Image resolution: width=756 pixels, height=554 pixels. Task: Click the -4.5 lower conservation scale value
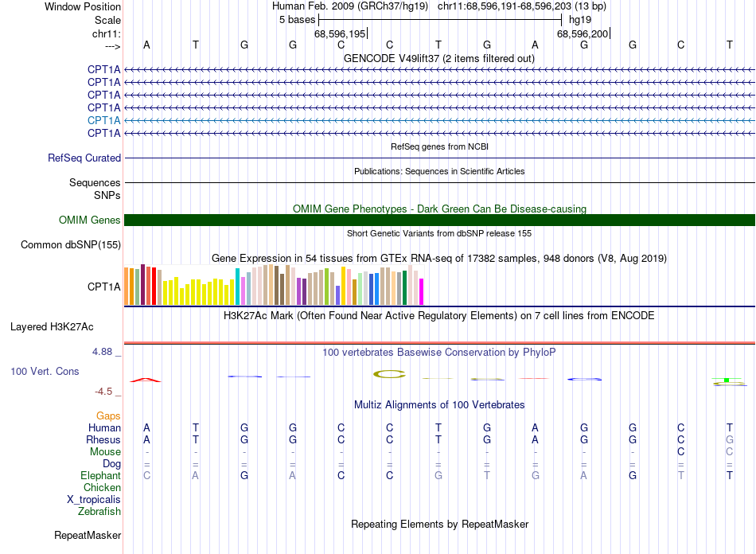103,392
